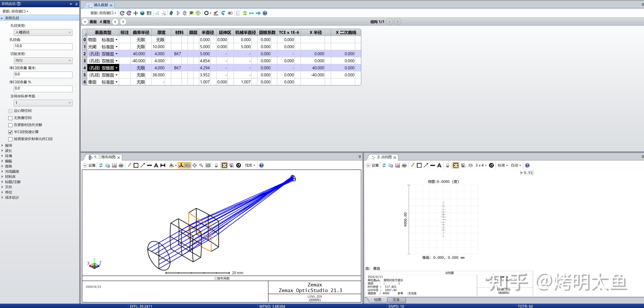The image size is (644, 308).
Task: Click the print icon in 3D layout toolbar
Action: coord(121,165)
